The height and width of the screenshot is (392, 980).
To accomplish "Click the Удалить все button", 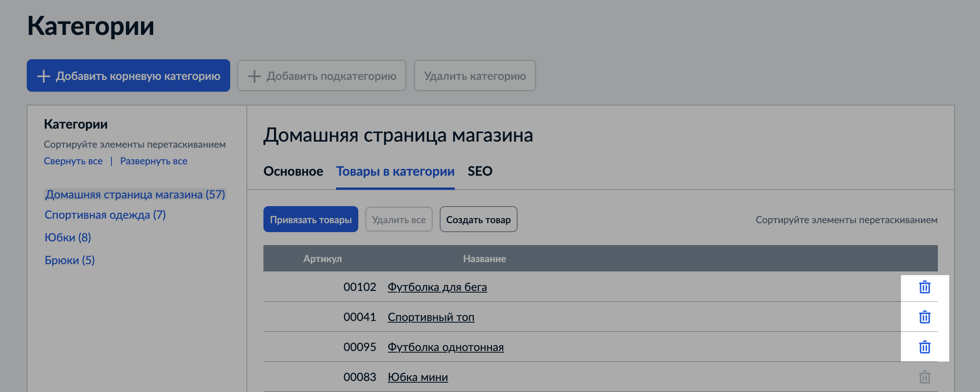I will tap(399, 219).
